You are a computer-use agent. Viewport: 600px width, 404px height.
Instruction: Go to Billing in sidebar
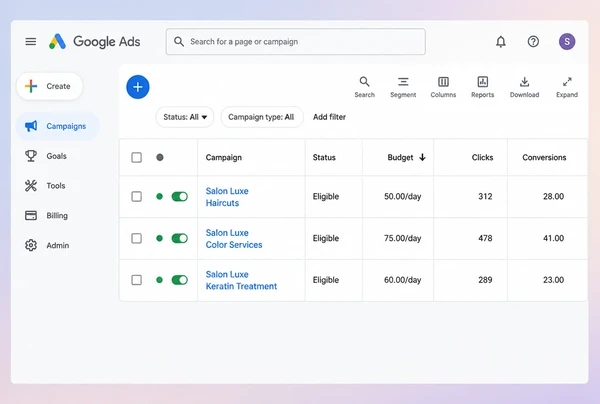coord(46,215)
